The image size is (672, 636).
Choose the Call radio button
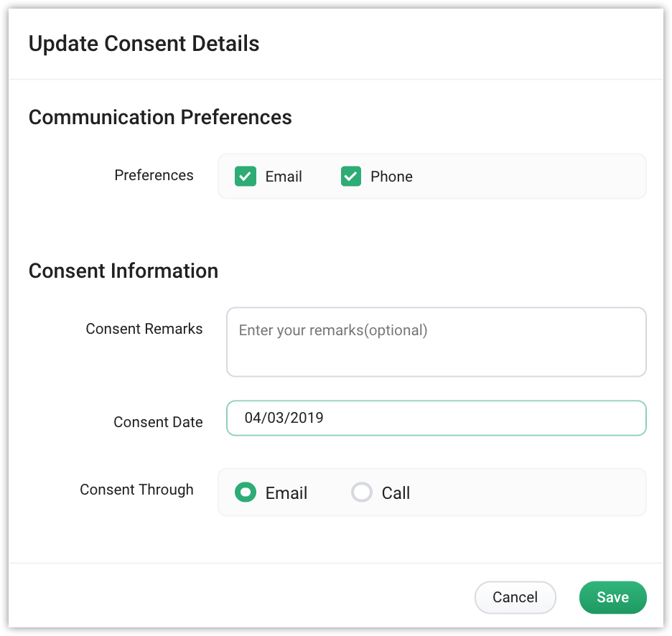tap(362, 492)
